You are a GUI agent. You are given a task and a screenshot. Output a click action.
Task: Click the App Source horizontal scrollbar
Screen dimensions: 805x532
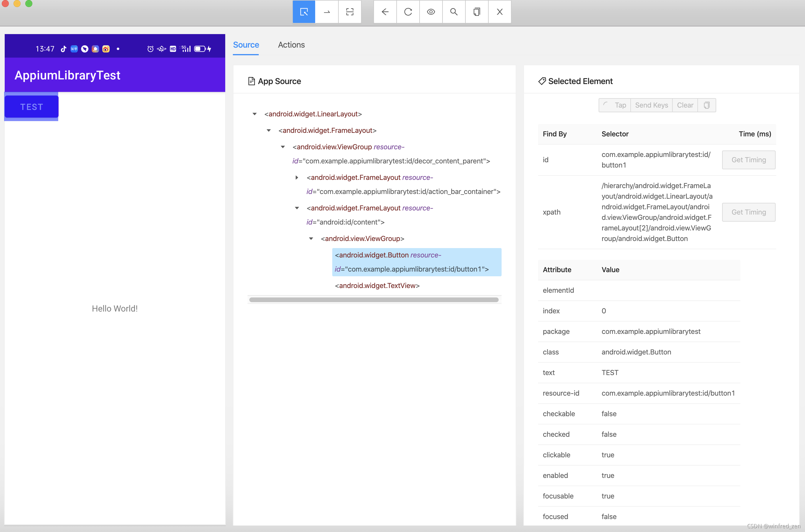pos(374,300)
